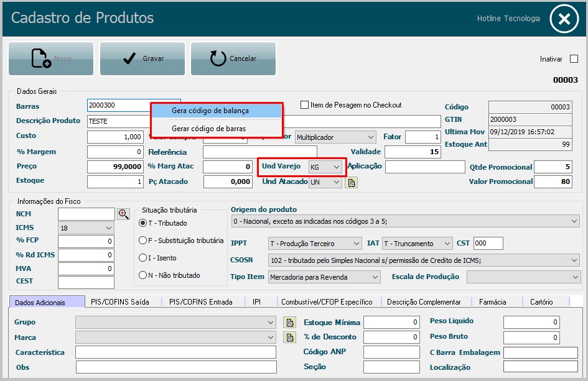The width and height of the screenshot is (588, 381).
Task: Open the Marca dropdown
Action: tap(176, 337)
